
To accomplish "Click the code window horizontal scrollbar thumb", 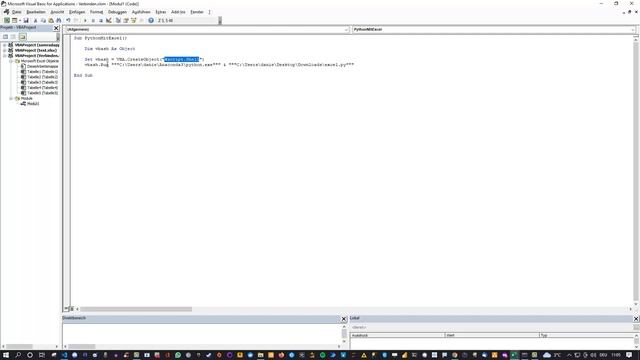I will click(x=136, y=309).
